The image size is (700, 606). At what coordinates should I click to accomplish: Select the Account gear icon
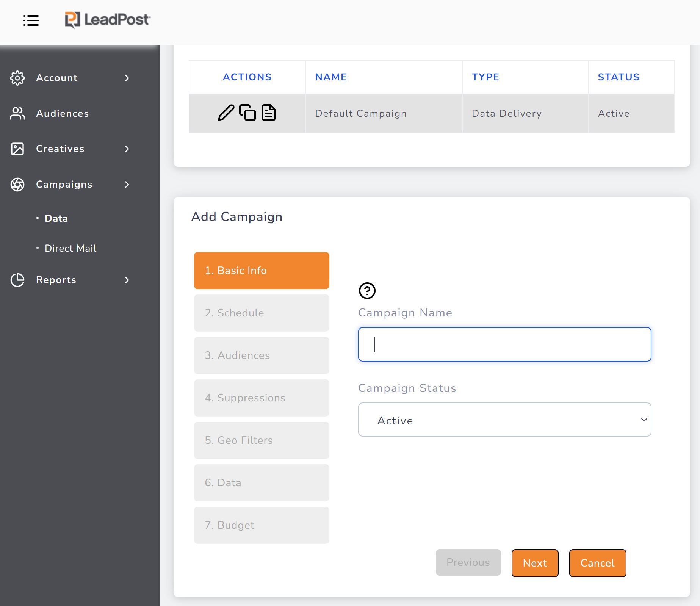pos(17,78)
